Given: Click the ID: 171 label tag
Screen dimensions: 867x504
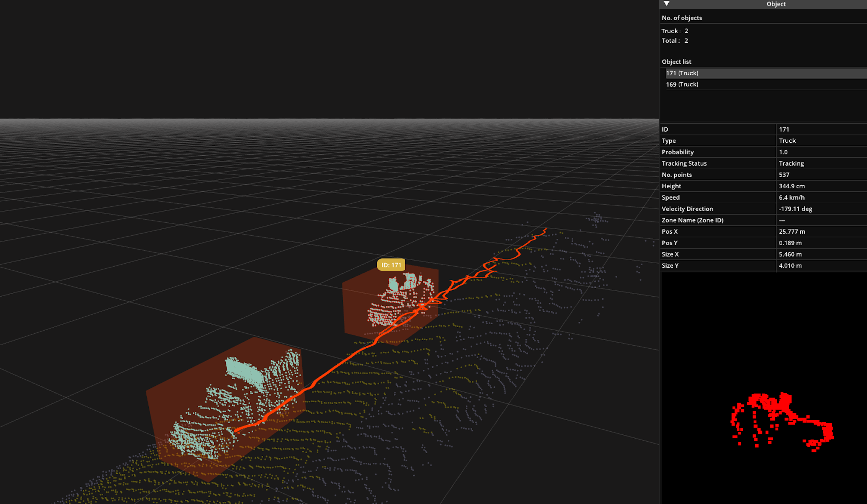Looking at the screenshot, I should (391, 265).
